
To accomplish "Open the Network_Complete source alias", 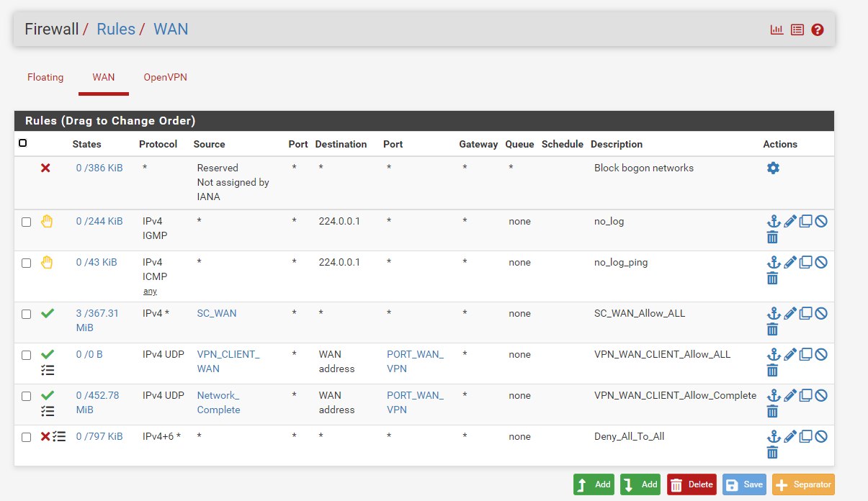I will pyautogui.click(x=219, y=402).
